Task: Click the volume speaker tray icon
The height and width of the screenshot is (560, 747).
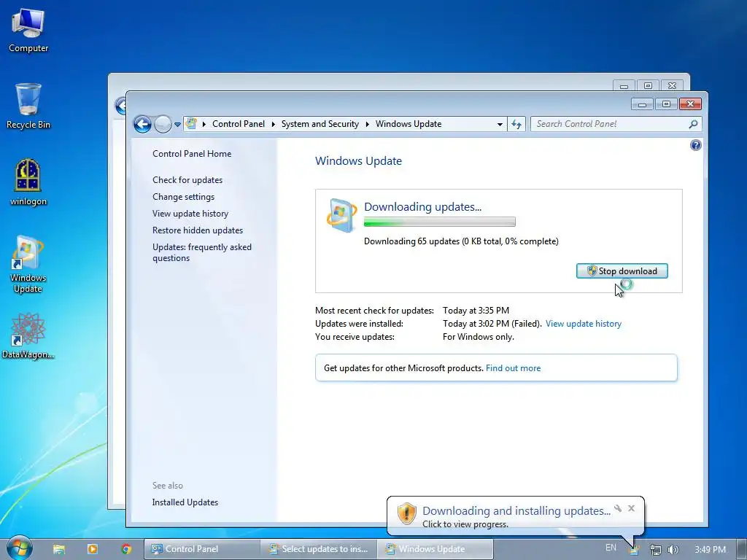Action: [673, 550]
